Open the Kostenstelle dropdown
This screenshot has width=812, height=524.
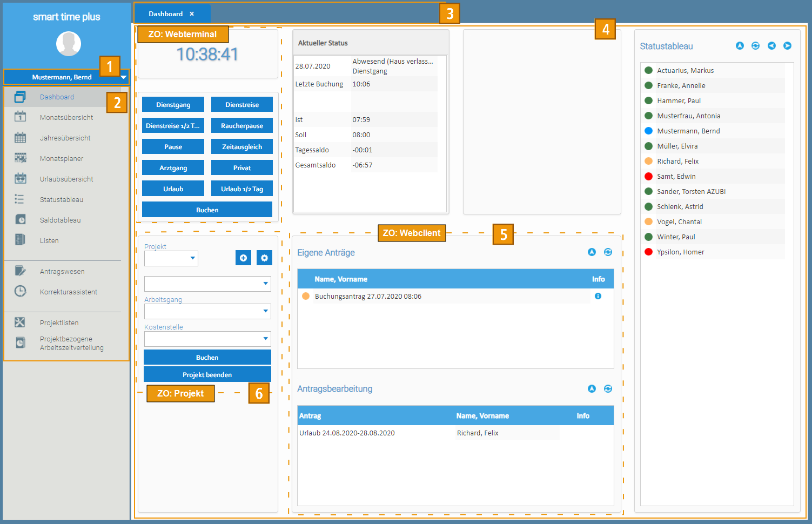click(265, 339)
